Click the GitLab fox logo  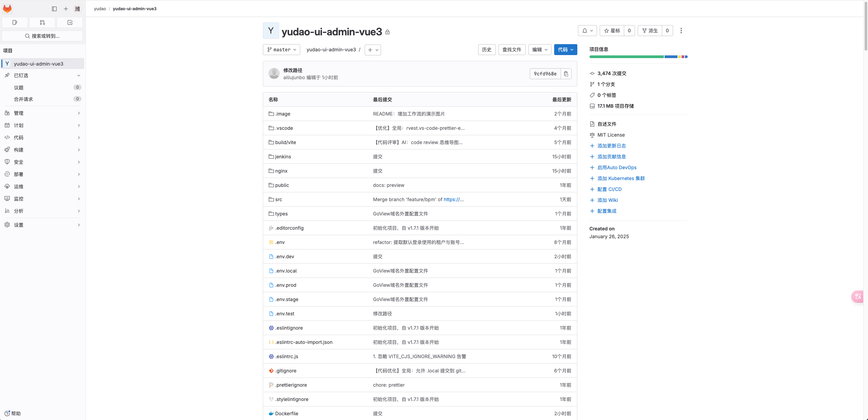pos(7,9)
